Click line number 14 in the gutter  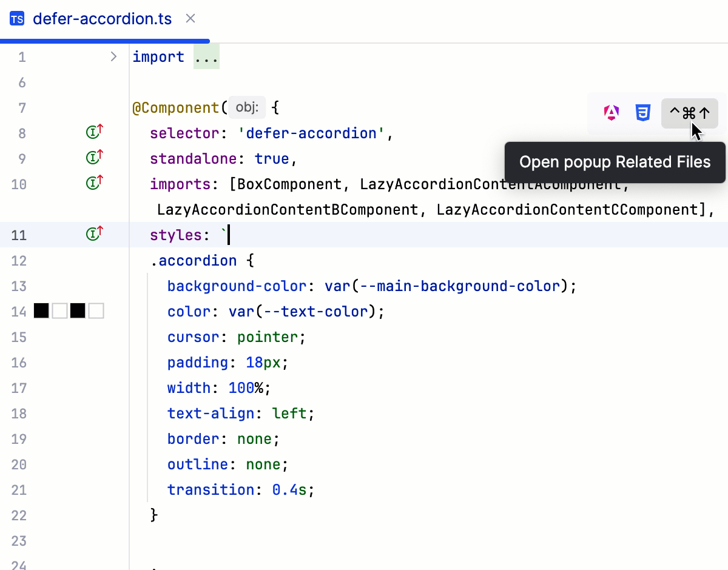point(19,310)
